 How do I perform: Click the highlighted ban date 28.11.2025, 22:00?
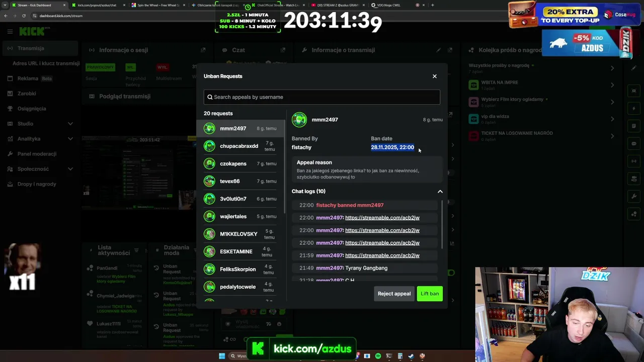[392, 147]
